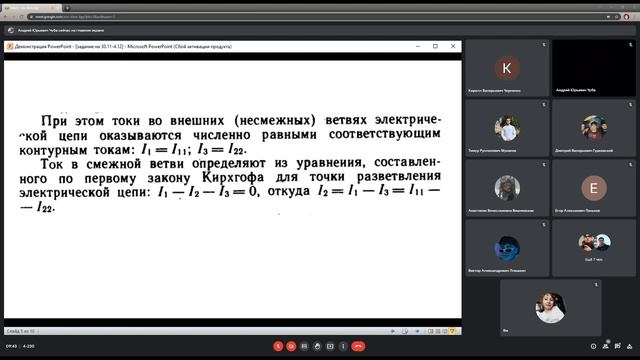Screen dimensions: 640x360
Task: Click PowerPoint icon in shared window title
Action: [x=10, y=47]
